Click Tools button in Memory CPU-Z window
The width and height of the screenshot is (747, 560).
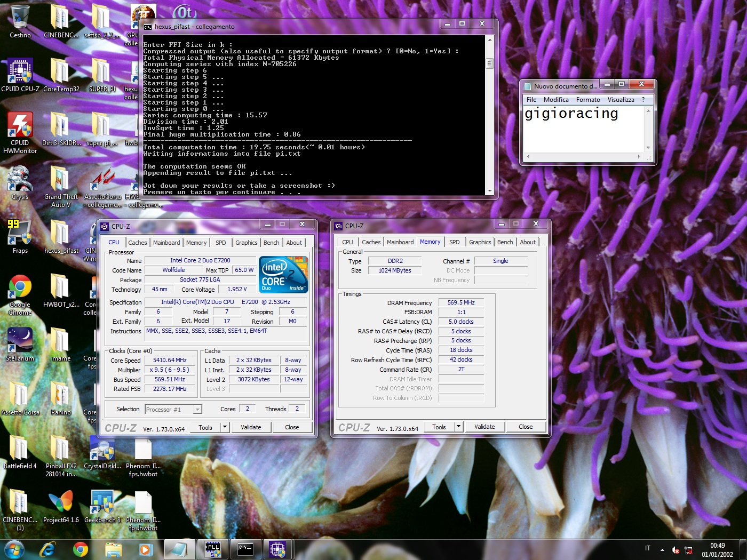tap(439, 427)
